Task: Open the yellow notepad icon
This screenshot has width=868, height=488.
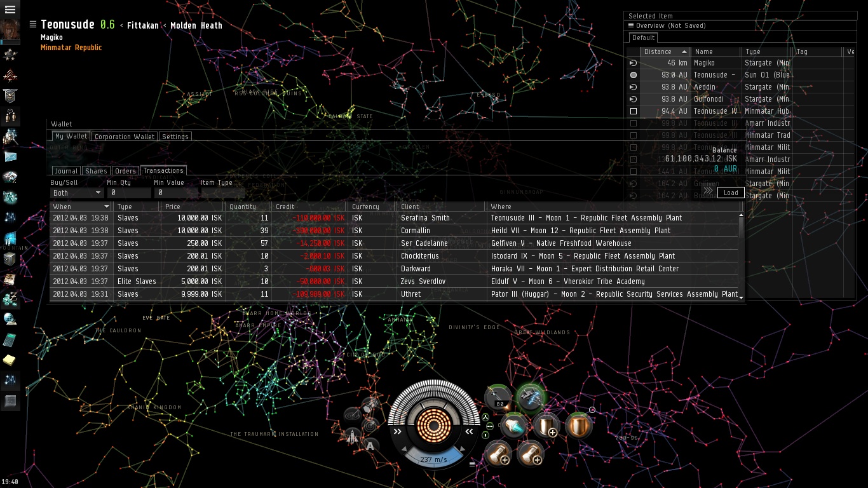Action: (10, 360)
